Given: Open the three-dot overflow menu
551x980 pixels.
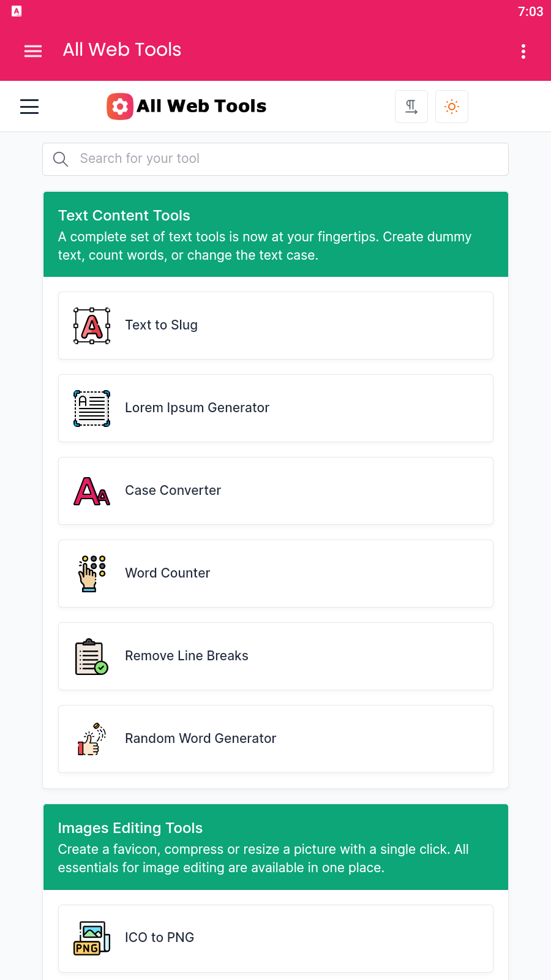Looking at the screenshot, I should 523,51.
